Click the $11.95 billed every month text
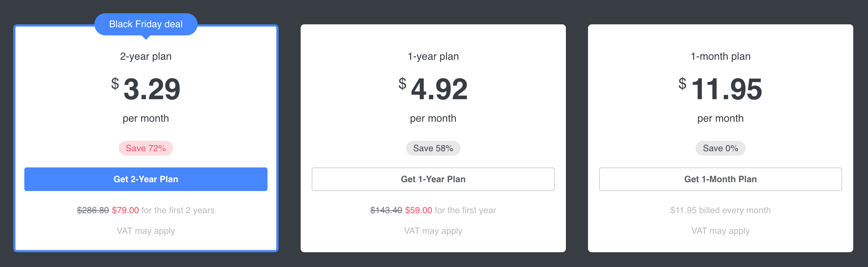This screenshot has height=267, width=868. point(721,210)
